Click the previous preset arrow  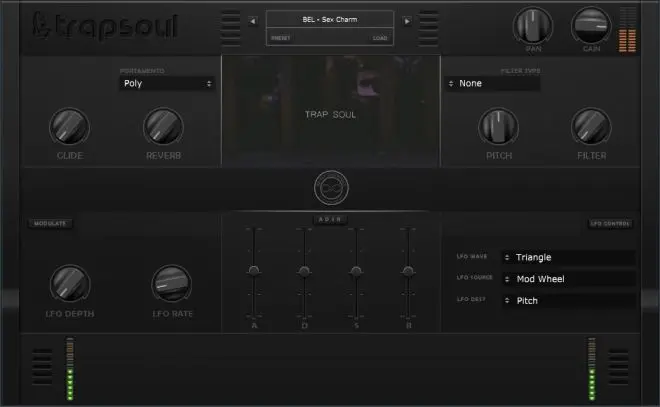[x=253, y=21]
